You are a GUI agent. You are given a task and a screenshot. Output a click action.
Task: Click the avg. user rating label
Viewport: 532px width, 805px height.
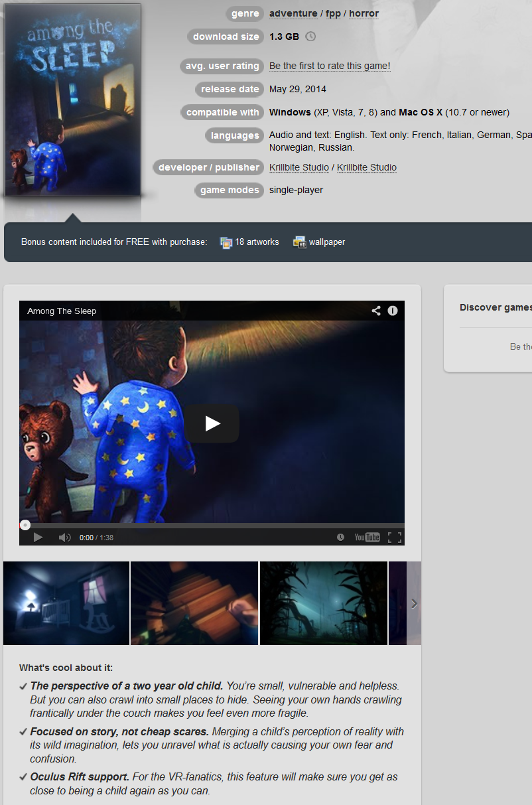[222, 66]
